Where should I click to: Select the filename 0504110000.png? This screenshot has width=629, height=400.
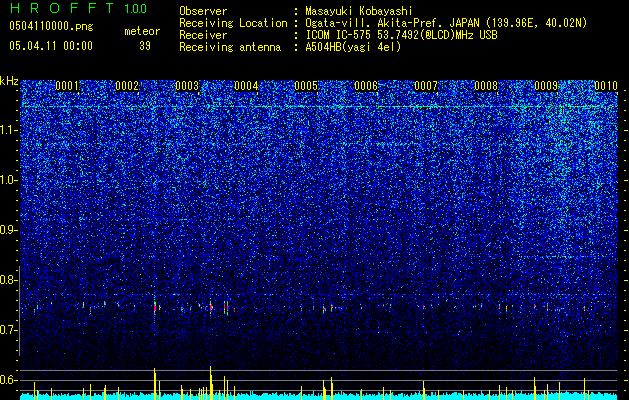tap(51, 26)
